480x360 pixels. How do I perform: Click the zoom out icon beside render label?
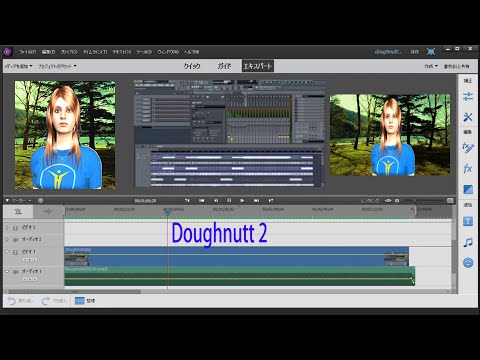click(388, 201)
